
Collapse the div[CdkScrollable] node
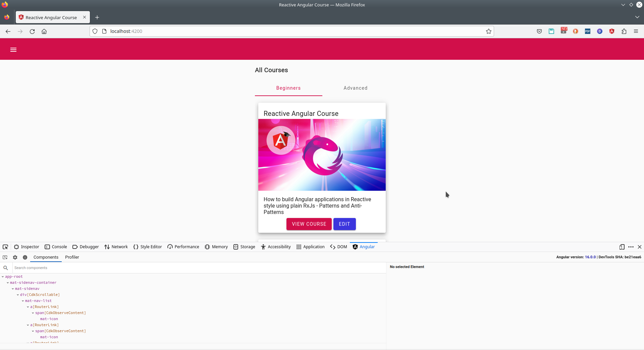tap(18, 295)
